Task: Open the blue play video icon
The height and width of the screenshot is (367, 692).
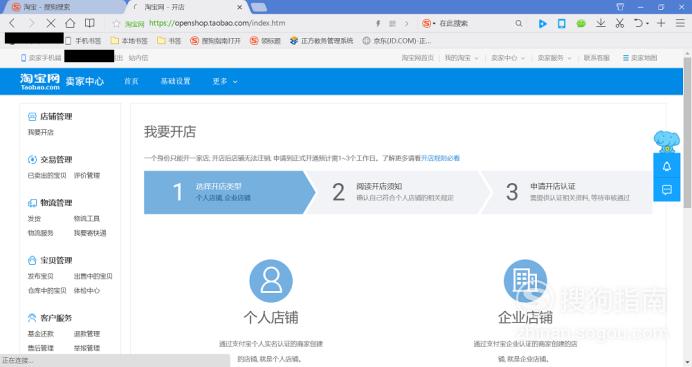Action: (542, 23)
